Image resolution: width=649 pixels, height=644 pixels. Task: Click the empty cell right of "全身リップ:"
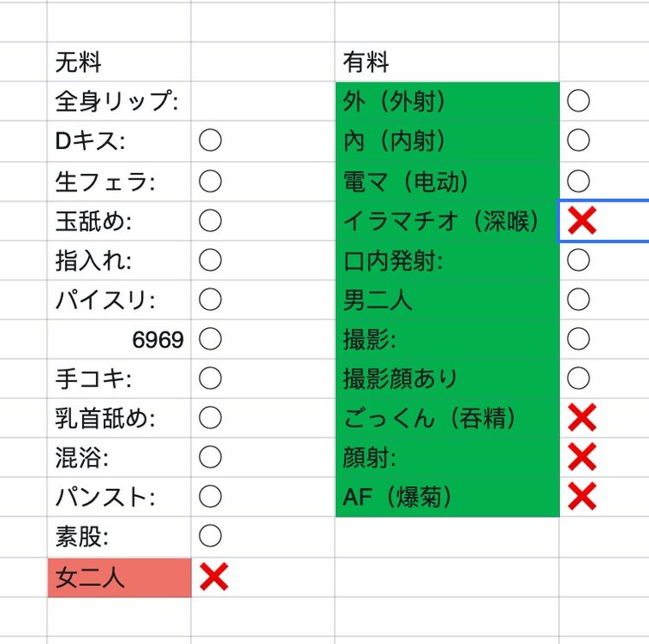coord(262,102)
